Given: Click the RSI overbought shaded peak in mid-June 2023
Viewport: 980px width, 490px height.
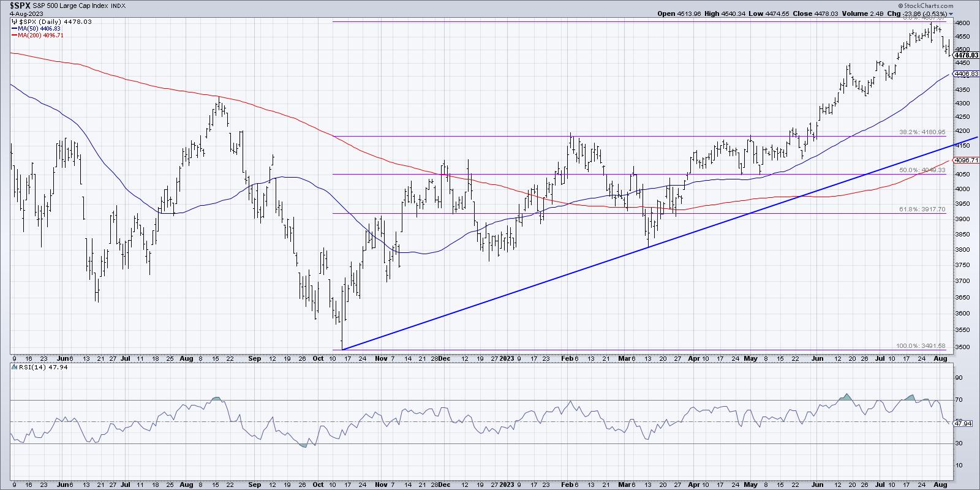Looking at the screenshot, I should pos(847,397).
